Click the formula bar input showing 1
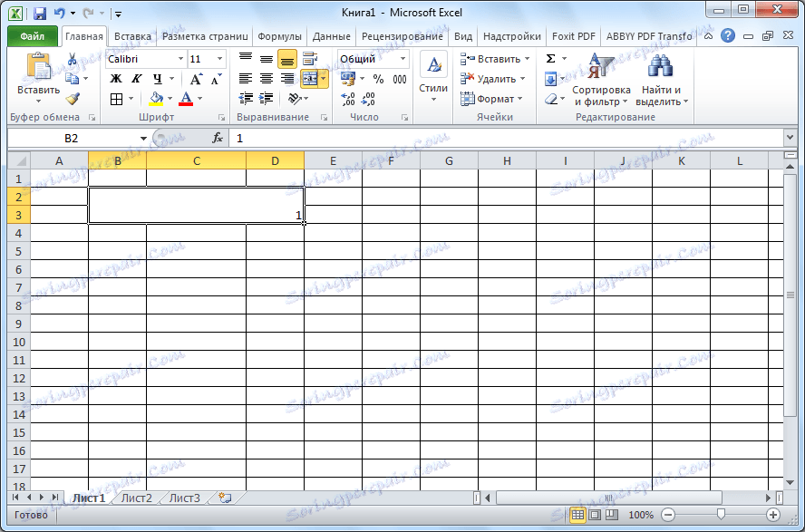 click(506, 138)
